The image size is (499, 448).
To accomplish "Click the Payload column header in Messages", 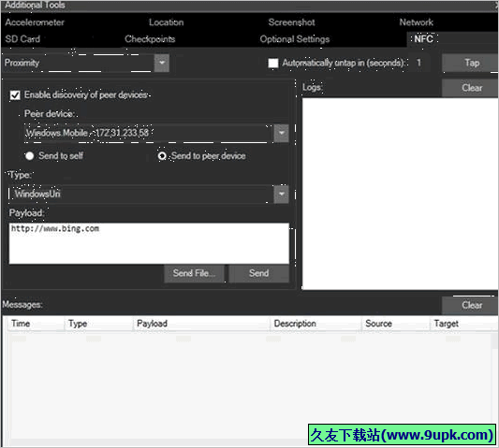I will coord(201,324).
